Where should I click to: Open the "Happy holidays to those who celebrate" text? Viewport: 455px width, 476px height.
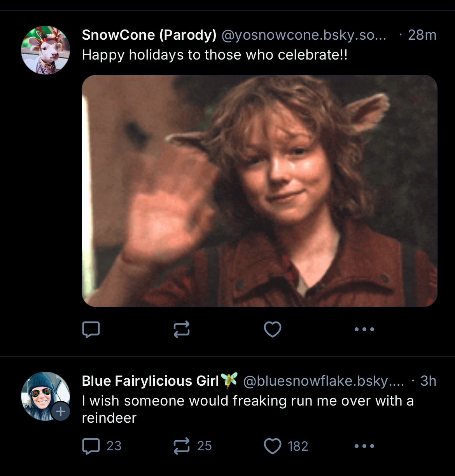(x=215, y=55)
